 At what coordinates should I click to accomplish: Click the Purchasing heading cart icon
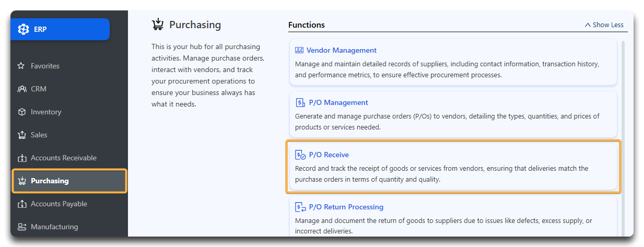click(158, 25)
